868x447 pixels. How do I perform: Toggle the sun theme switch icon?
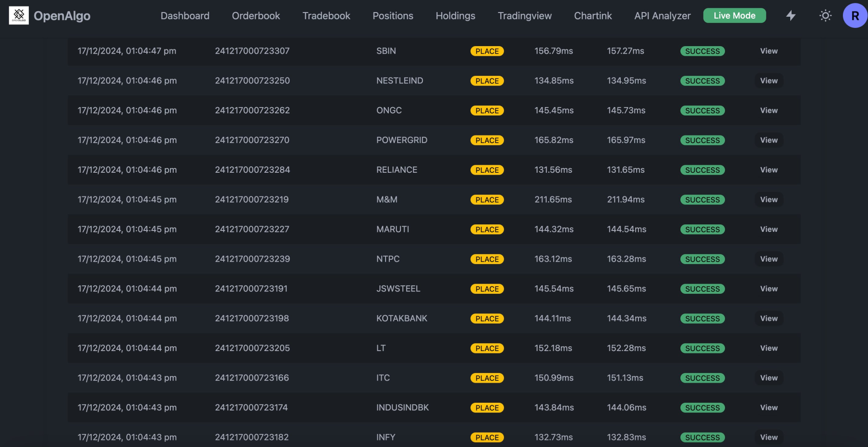coord(825,15)
